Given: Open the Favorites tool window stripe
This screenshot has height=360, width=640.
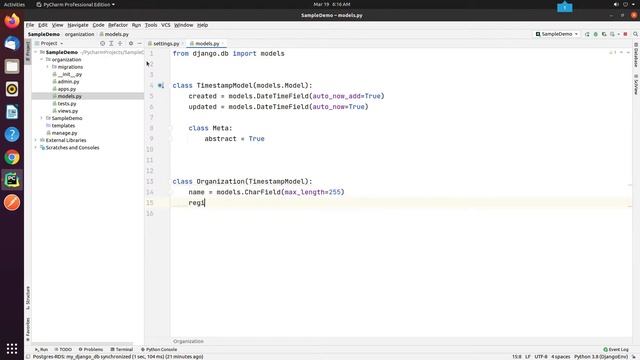Looking at the screenshot, I should point(28,330).
